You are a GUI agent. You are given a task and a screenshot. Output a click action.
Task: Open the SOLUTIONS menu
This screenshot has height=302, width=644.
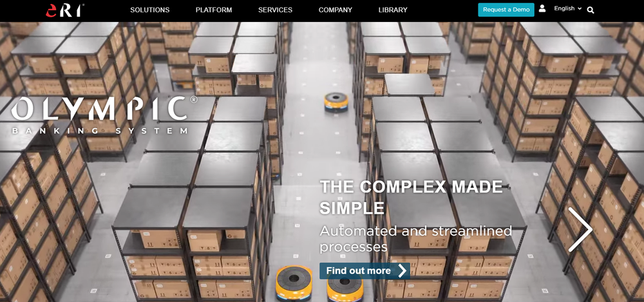click(x=150, y=10)
